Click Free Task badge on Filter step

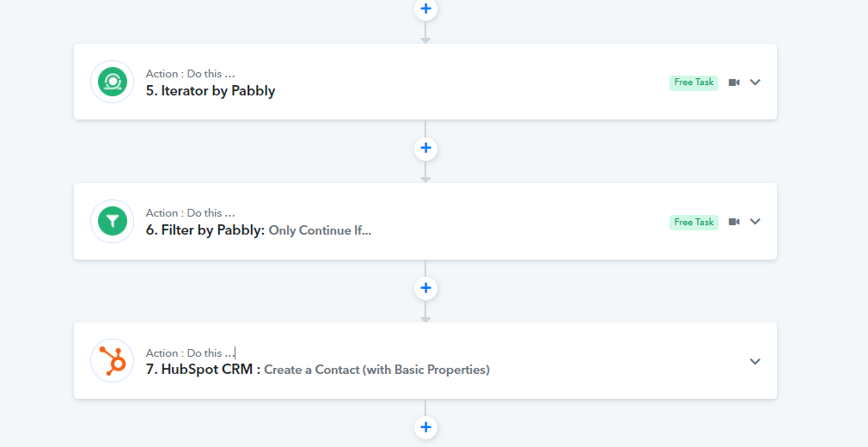pyautogui.click(x=694, y=222)
